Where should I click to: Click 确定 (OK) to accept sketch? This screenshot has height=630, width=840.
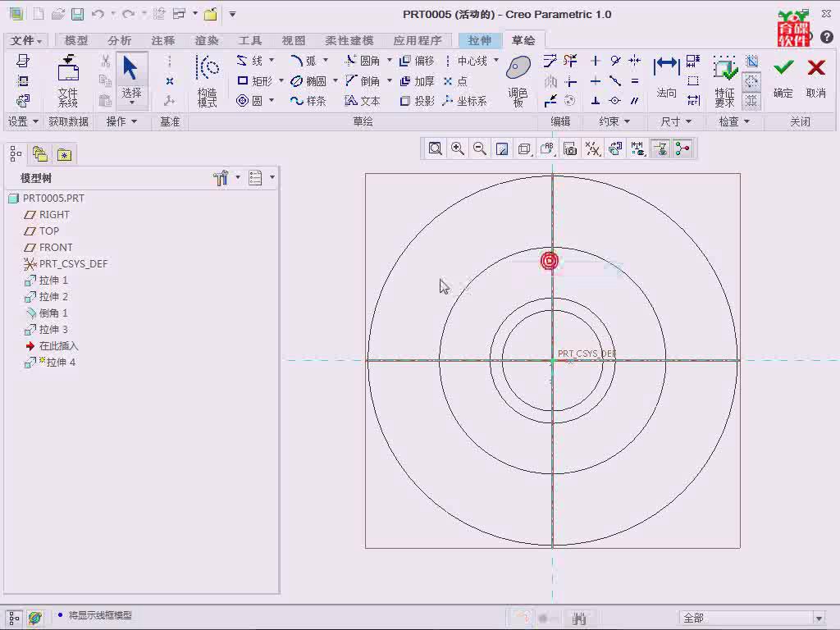(783, 78)
